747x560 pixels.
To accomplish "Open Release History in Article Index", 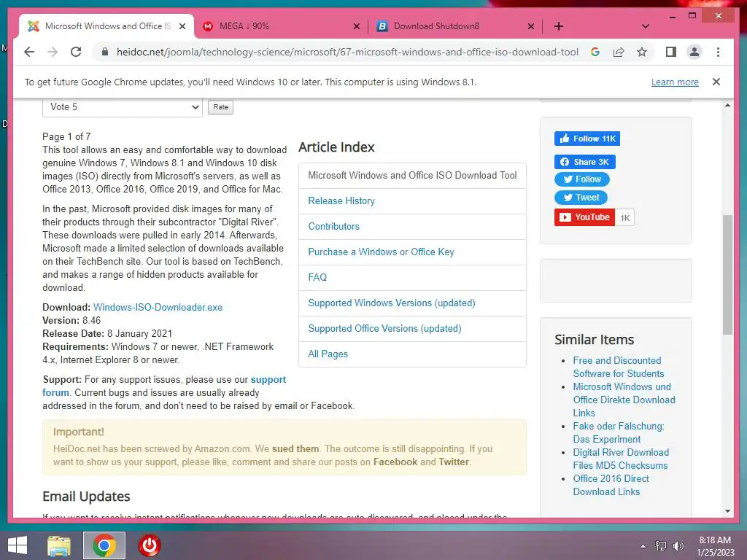I will (341, 201).
